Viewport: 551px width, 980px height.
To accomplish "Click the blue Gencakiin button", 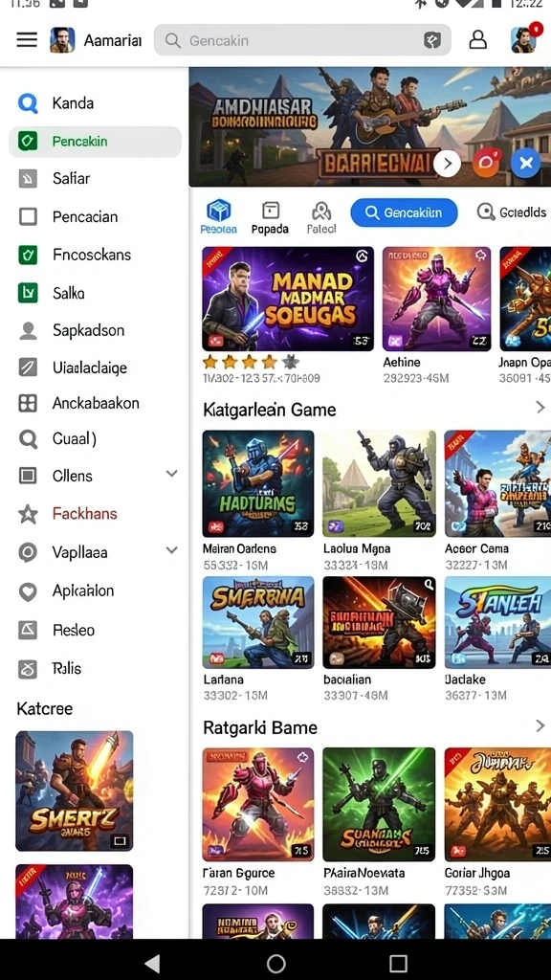I will click(404, 212).
